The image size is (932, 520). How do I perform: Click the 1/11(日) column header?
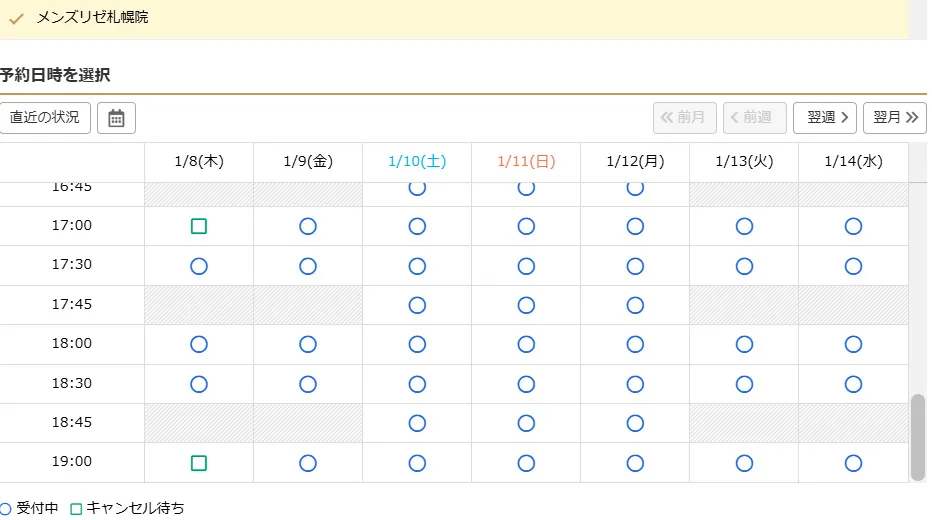click(x=526, y=161)
